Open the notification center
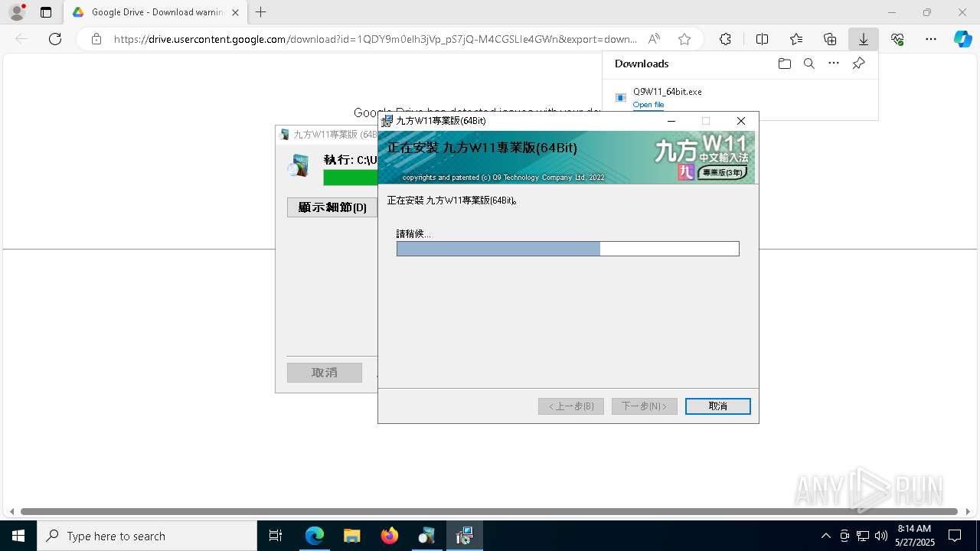Image resolution: width=980 pixels, height=551 pixels. point(955,536)
